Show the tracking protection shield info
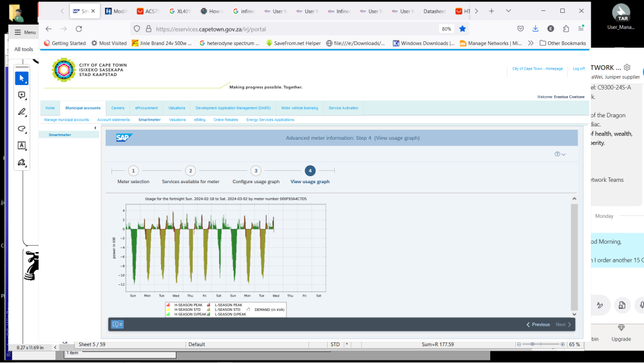This screenshot has height=363, width=644. (137, 29)
